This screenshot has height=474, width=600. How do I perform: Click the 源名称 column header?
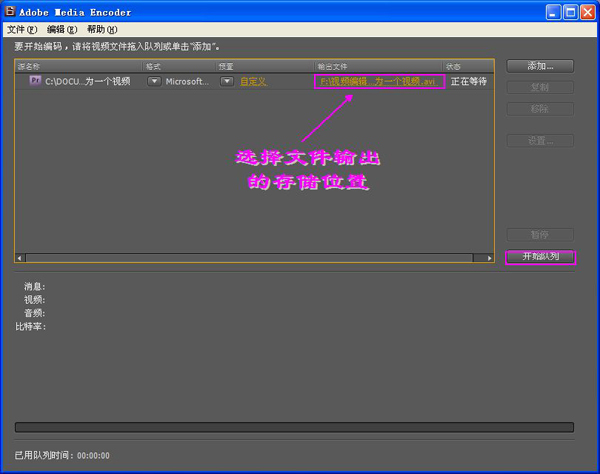pos(79,67)
